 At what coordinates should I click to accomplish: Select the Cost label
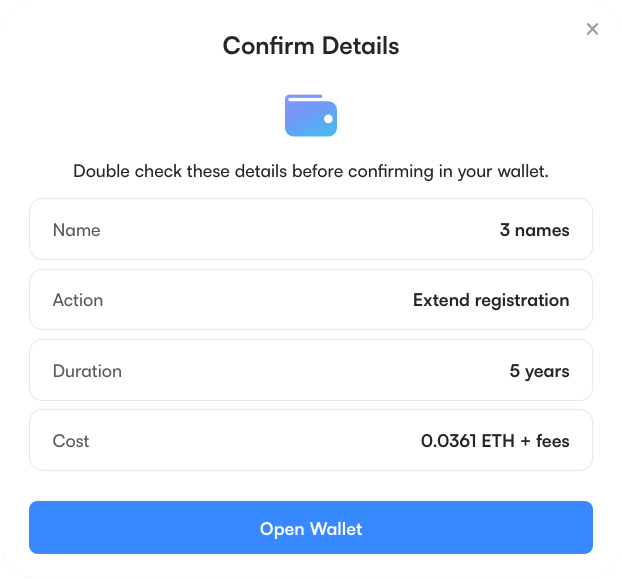71,441
